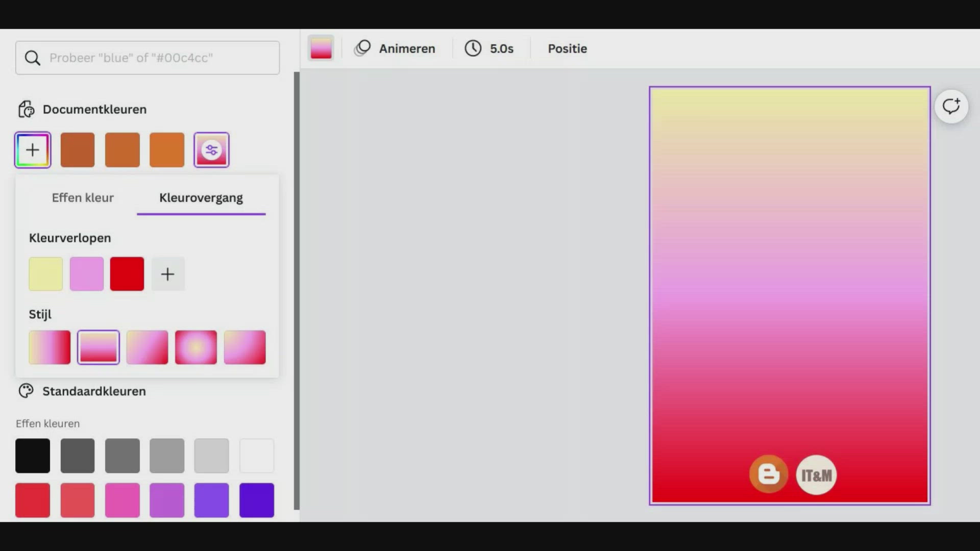The width and height of the screenshot is (980, 551).
Task: Choose the corner radial gradient style
Action: [x=245, y=347]
